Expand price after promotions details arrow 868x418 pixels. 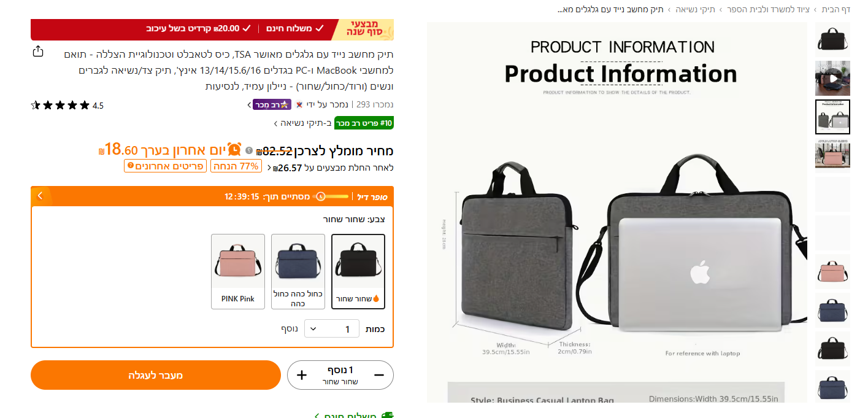(267, 168)
